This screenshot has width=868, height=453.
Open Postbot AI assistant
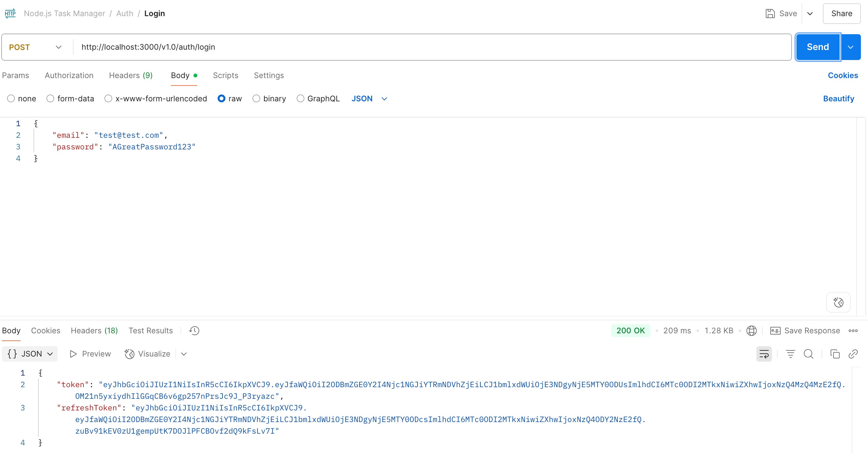(838, 302)
